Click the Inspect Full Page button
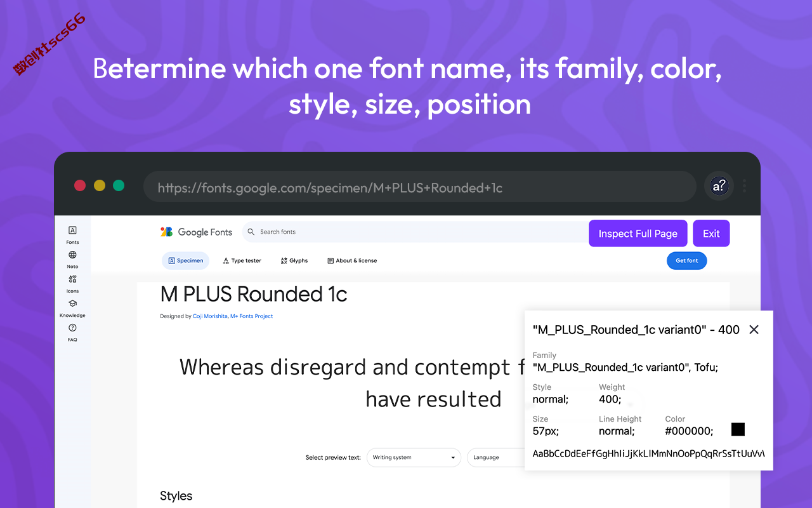This screenshot has width=812, height=508. tap(638, 234)
